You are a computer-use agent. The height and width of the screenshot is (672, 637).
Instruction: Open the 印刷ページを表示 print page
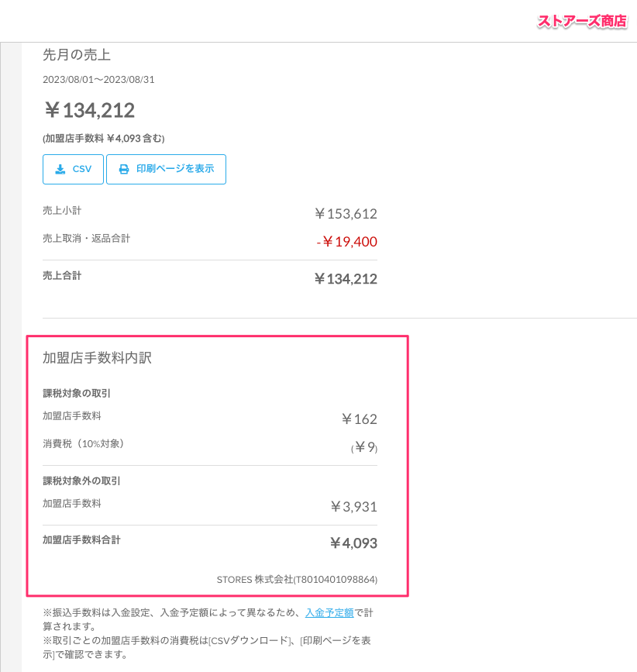(174, 169)
